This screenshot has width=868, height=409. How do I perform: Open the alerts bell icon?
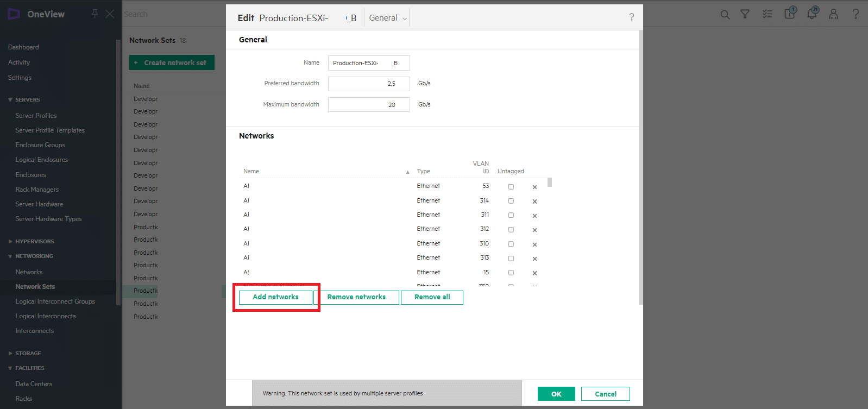point(813,13)
